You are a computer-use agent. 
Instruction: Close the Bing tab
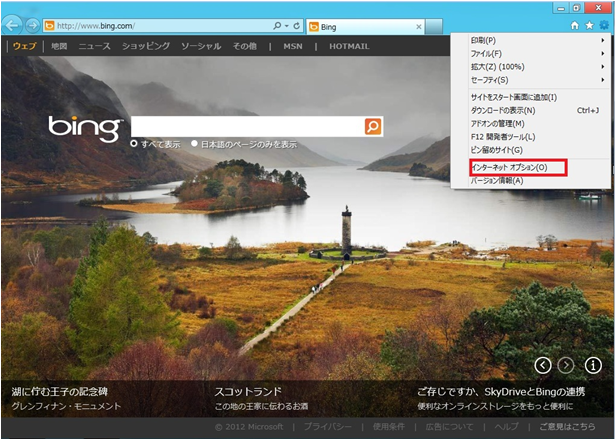coord(419,27)
